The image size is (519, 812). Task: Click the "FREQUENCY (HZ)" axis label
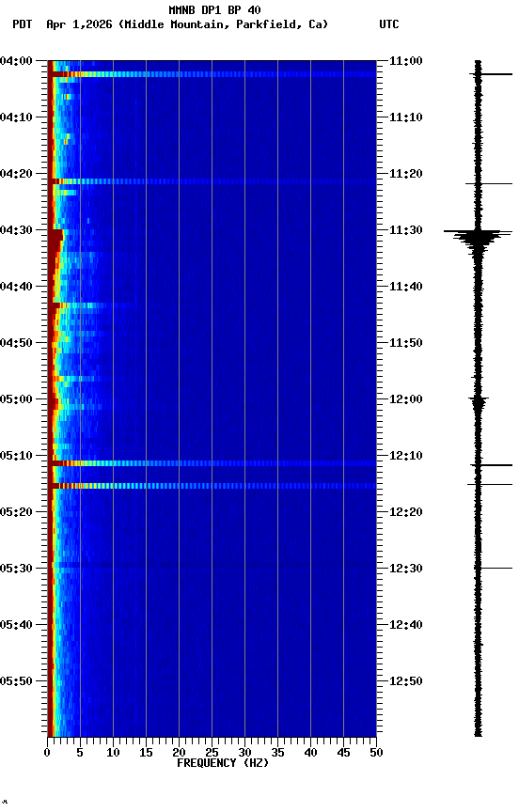point(223,763)
